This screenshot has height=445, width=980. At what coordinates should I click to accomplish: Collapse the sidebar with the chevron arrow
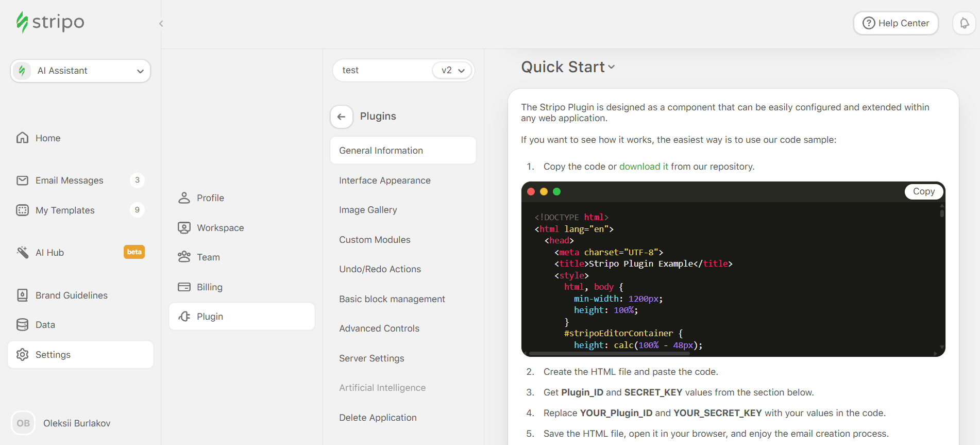click(x=161, y=24)
